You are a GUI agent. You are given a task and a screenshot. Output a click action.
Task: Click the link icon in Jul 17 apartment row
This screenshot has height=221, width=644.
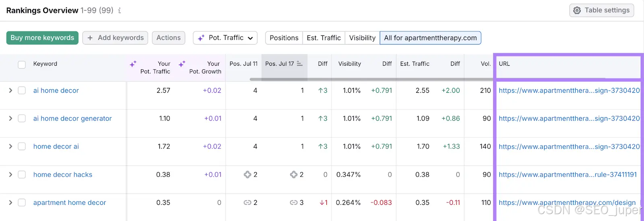pyautogui.click(x=294, y=202)
